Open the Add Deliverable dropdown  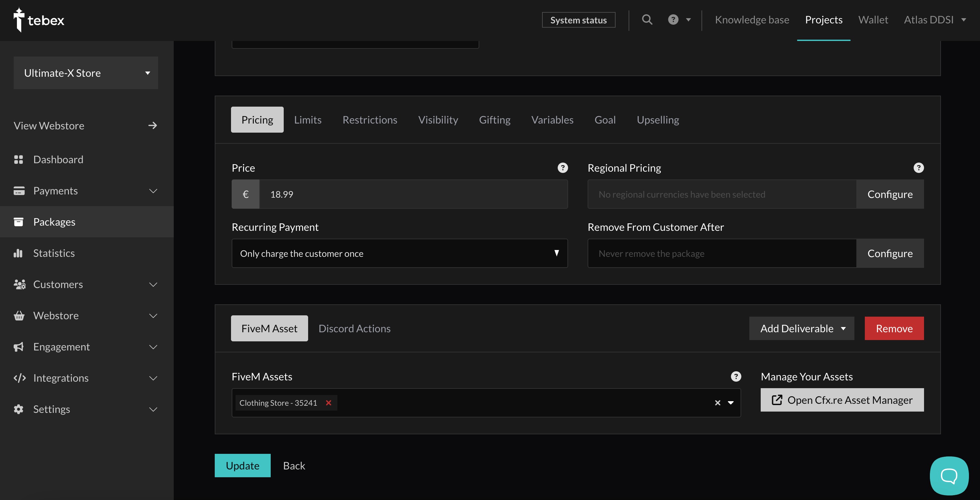pyautogui.click(x=802, y=328)
